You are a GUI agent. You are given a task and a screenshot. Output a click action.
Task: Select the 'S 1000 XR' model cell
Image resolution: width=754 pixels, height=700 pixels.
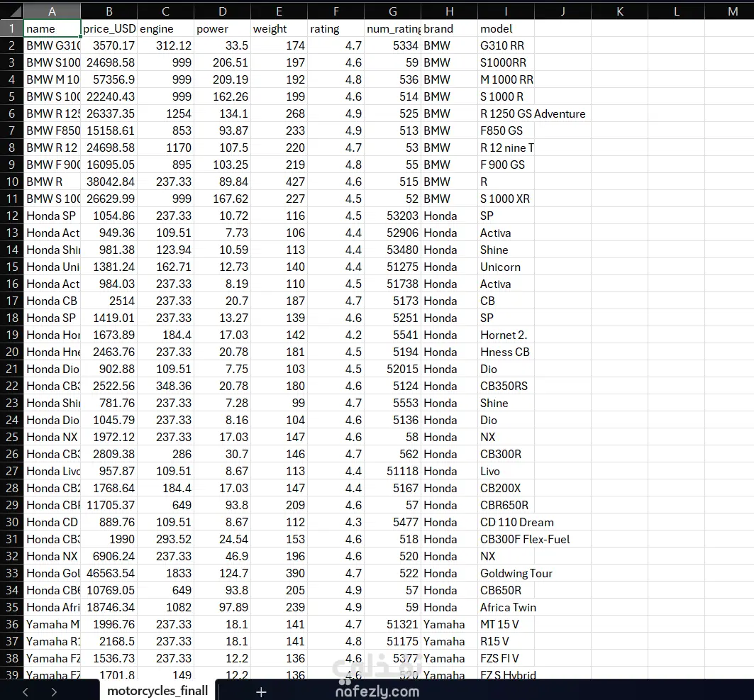[x=506, y=199]
